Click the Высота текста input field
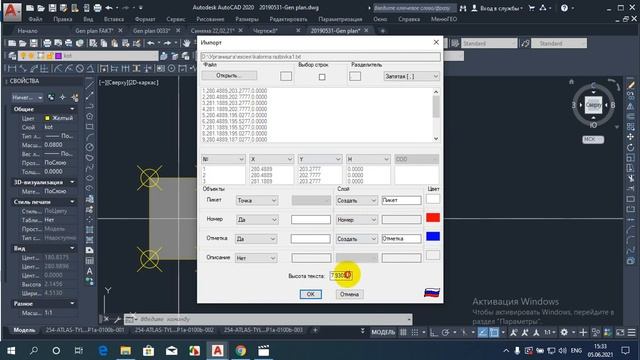The width and height of the screenshot is (640, 360). click(340, 276)
